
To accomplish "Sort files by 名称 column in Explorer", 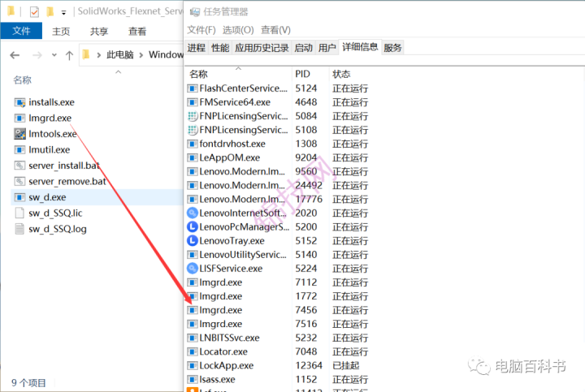I will coord(23,80).
